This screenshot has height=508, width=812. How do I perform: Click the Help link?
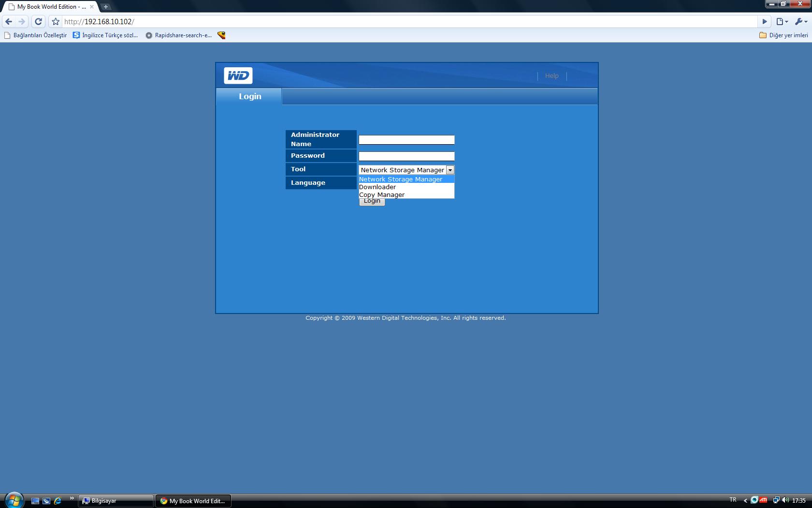click(551, 75)
